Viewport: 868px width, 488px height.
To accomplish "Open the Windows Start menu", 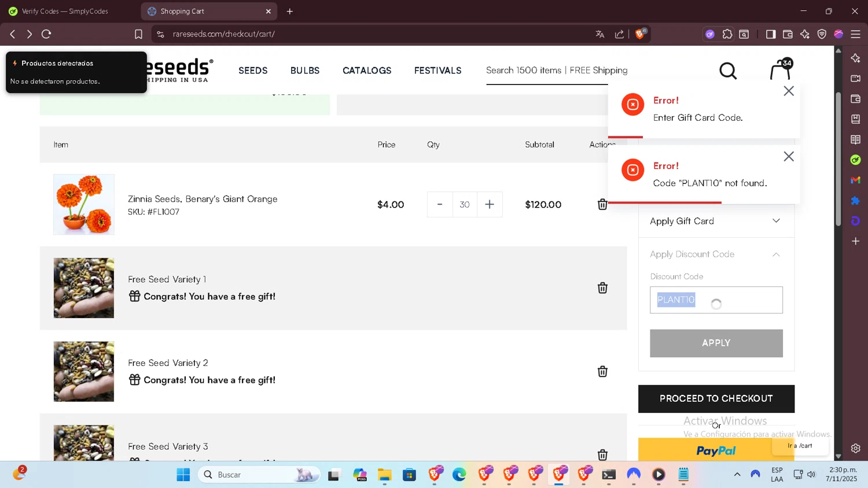I will click(x=183, y=475).
